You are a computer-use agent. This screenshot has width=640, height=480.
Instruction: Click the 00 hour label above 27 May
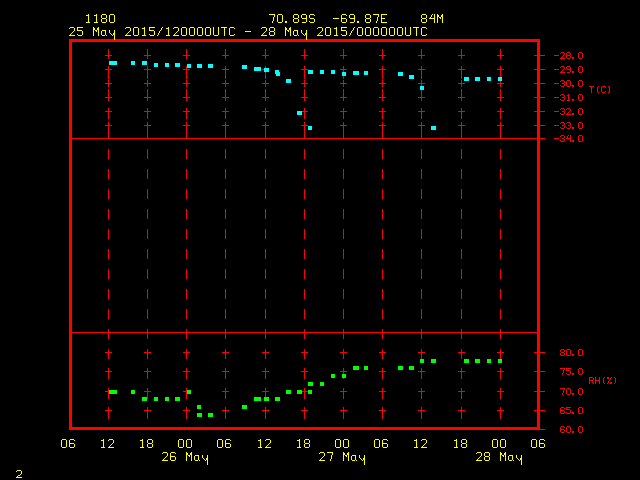pos(342,444)
